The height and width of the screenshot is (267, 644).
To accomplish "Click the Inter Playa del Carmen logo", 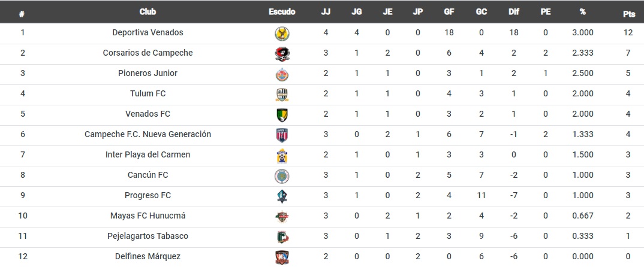I will pos(282,156).
